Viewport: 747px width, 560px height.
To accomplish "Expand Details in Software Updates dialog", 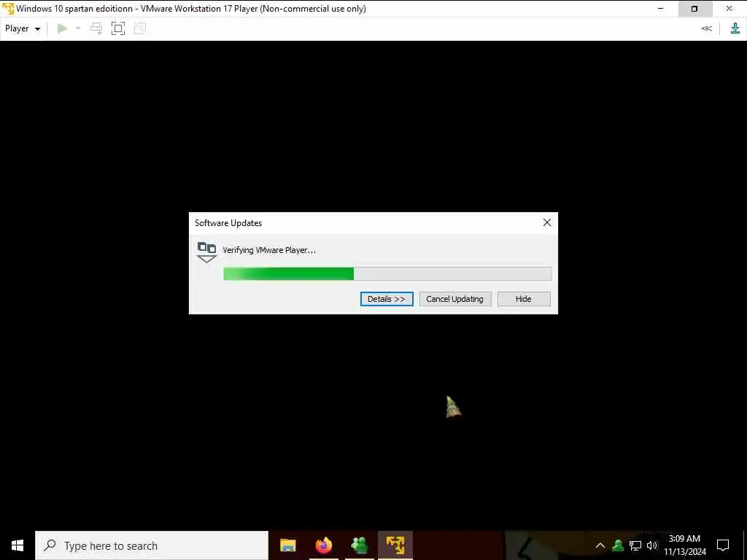I will point(387,299).
